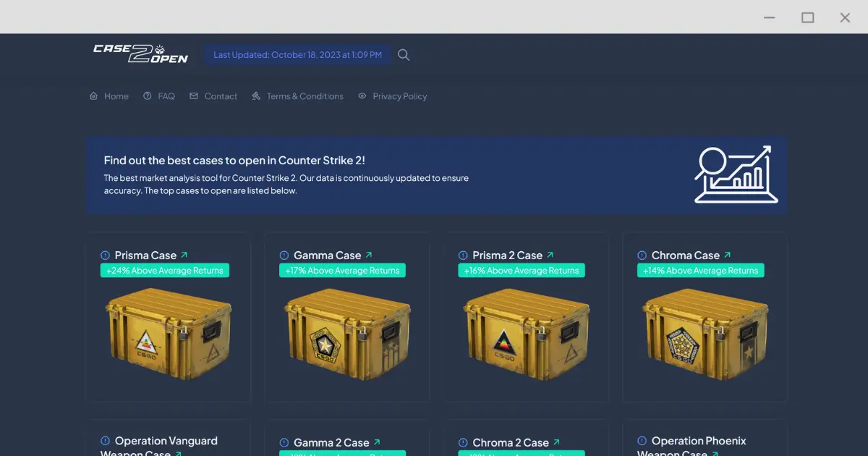The width and height of the screenshot is (868, 456).
Task: Click the envelope icon next to Contact
Action: tap(193, 96)
